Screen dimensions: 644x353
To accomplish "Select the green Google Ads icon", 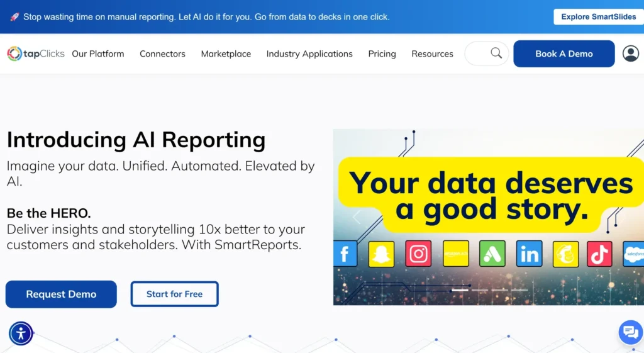I will (492, 254).
